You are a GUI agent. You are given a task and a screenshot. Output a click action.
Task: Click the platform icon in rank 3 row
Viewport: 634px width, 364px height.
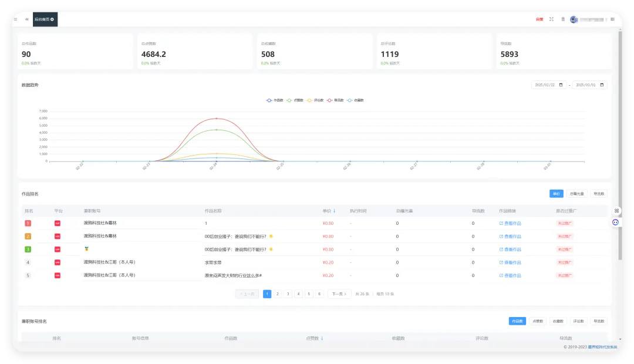58,250
